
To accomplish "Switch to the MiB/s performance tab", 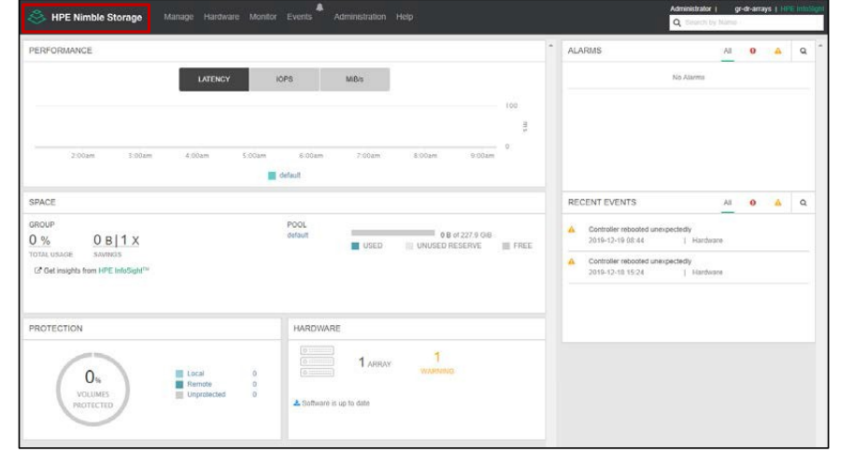I will (x=355, y=79).
